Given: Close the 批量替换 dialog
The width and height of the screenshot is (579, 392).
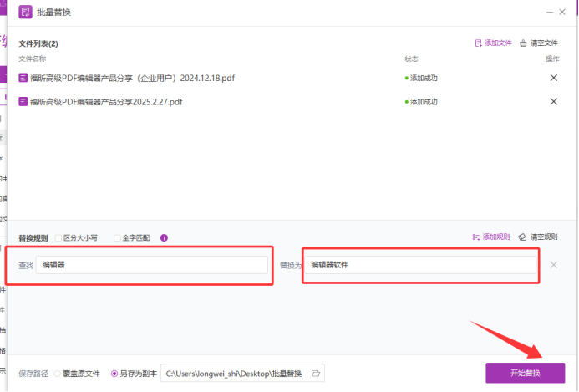Looking at the screenshot, I should tap(562, 12).
